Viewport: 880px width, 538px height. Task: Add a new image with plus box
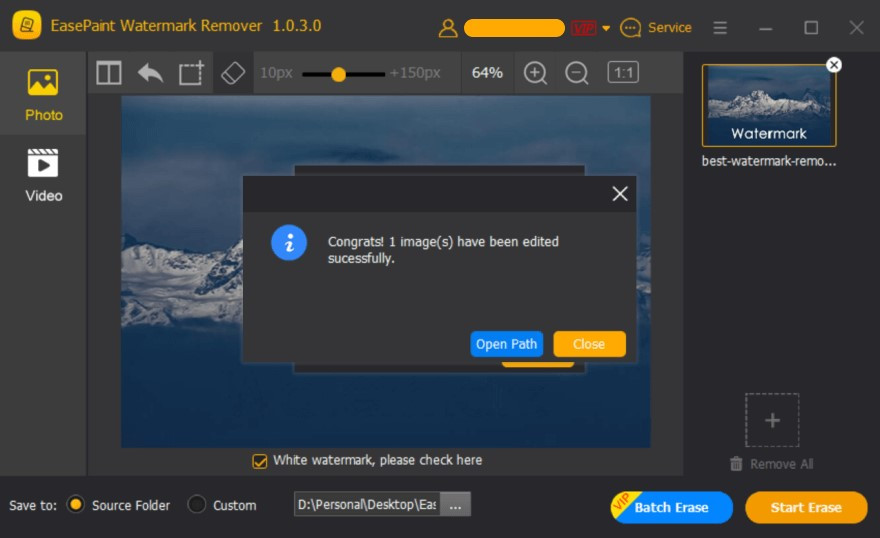tap(772, 420)
